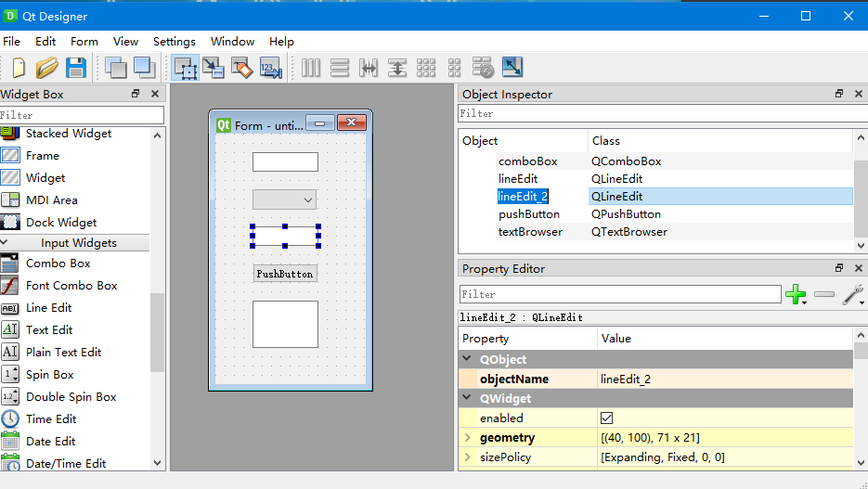Pick the Time Edit widget
Screen dimensions: 868x489
click(x=51, y=418)
